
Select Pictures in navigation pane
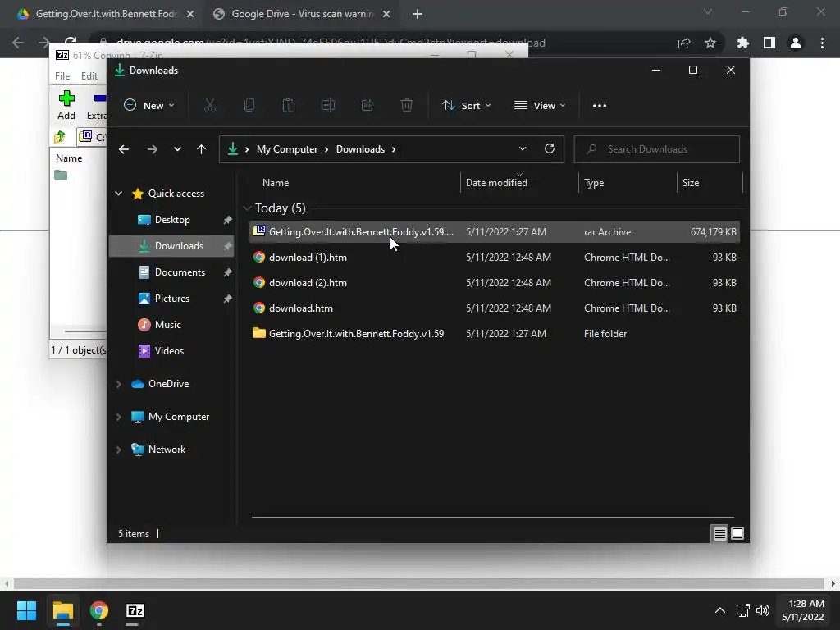coord(172,299)
